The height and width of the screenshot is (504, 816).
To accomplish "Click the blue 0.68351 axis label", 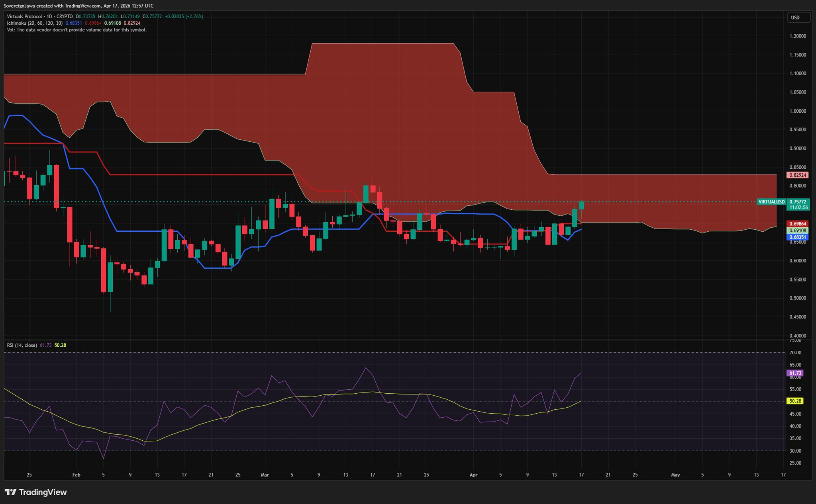I will coord(796,237).
